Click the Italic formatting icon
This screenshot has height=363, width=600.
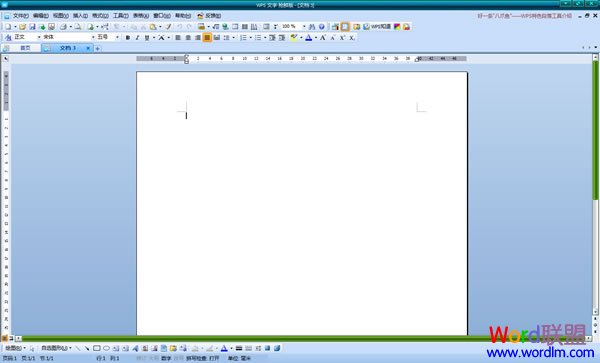pos(137,37)
